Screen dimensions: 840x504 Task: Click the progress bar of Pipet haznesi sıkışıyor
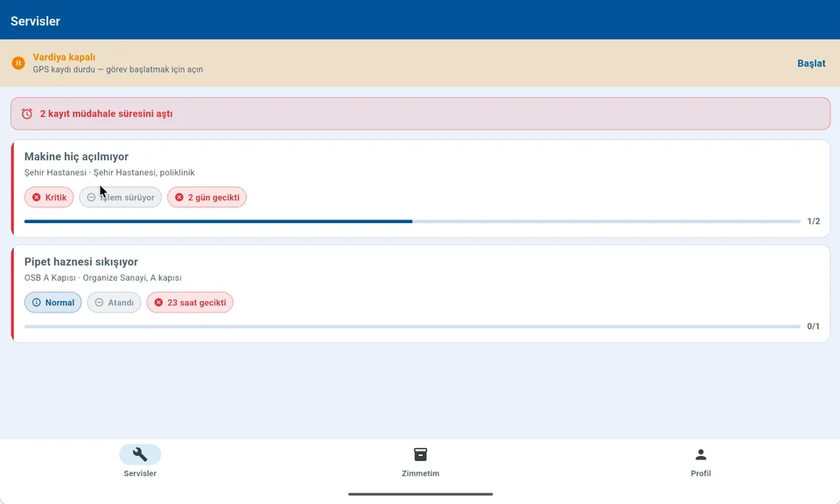[412, 326]
